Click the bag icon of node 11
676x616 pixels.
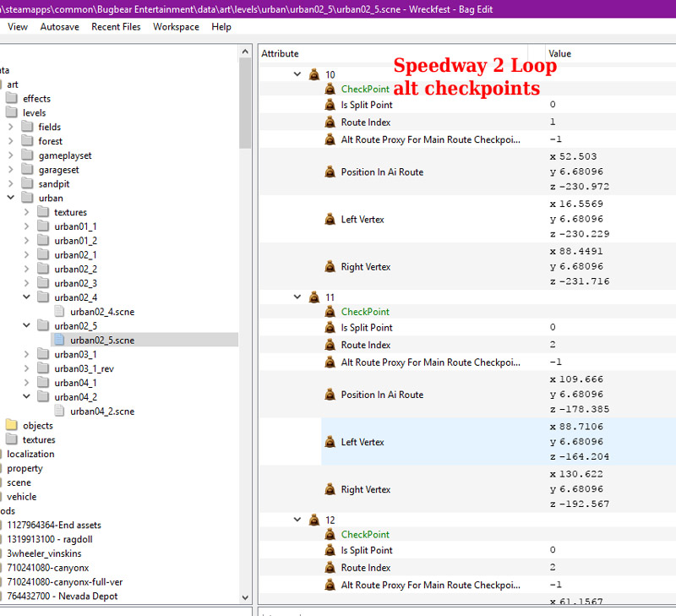tap(314, 297)
